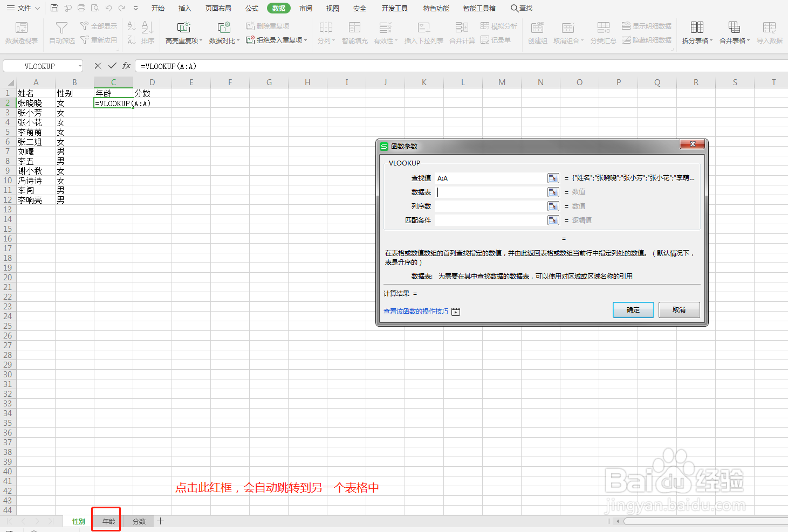
Task: Click the 自动筛选 filter funnel icon
Action: coord(62,27)
